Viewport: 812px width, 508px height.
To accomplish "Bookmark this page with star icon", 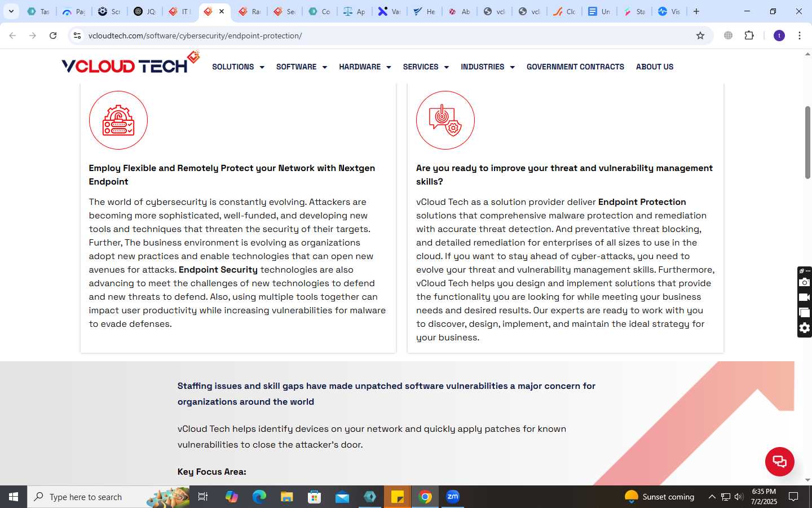I will coord(700,36).
